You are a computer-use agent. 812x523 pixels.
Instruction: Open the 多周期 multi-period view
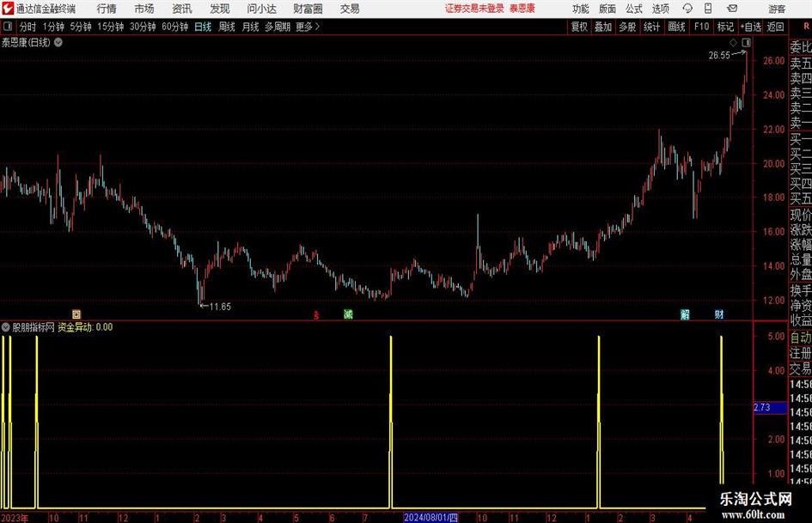pos(278,27)
